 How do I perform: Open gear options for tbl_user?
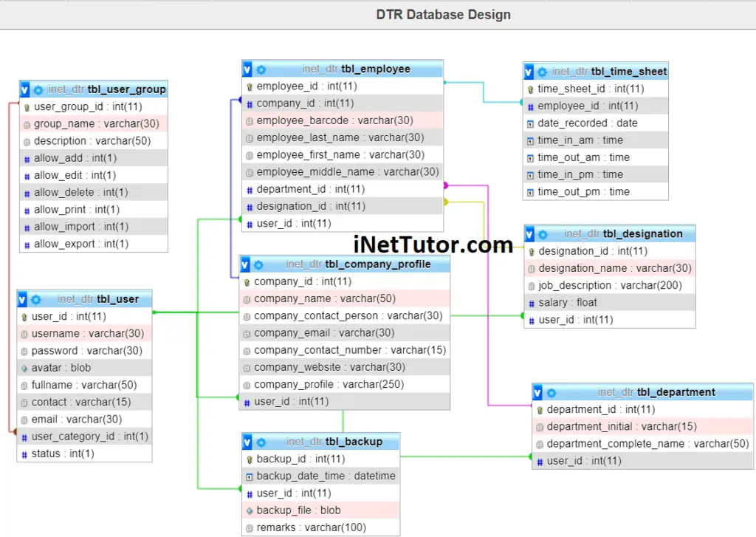(x=36, y=300)
